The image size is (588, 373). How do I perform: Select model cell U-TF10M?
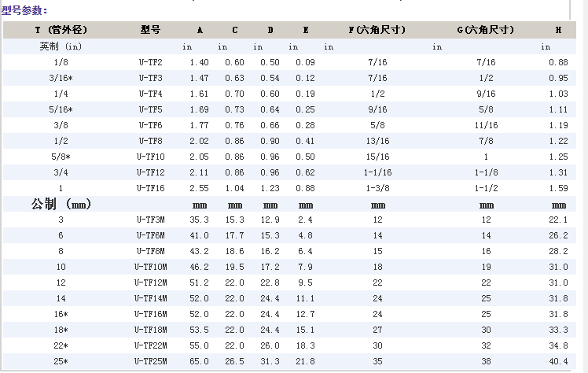coord(150,268)
